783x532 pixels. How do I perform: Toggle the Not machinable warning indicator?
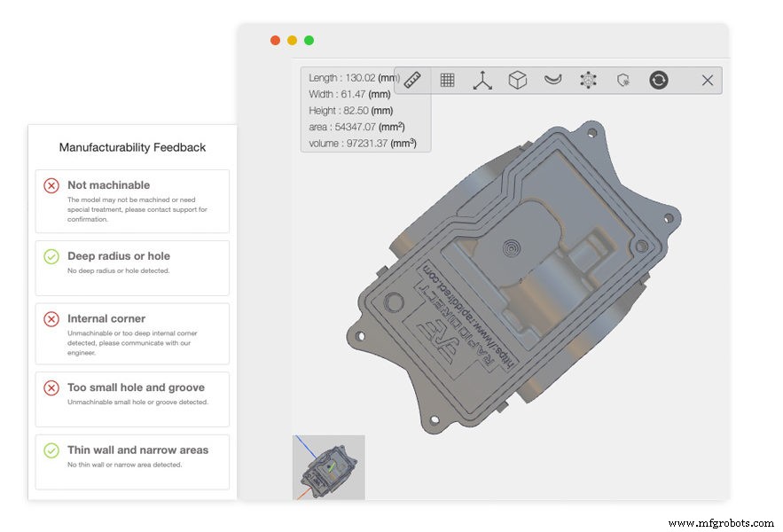52,185
